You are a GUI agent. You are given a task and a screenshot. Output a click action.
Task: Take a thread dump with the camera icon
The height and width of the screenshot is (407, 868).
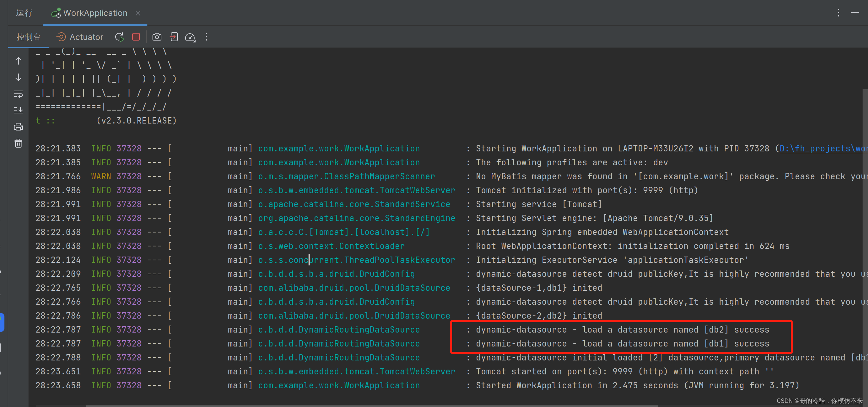157,37
